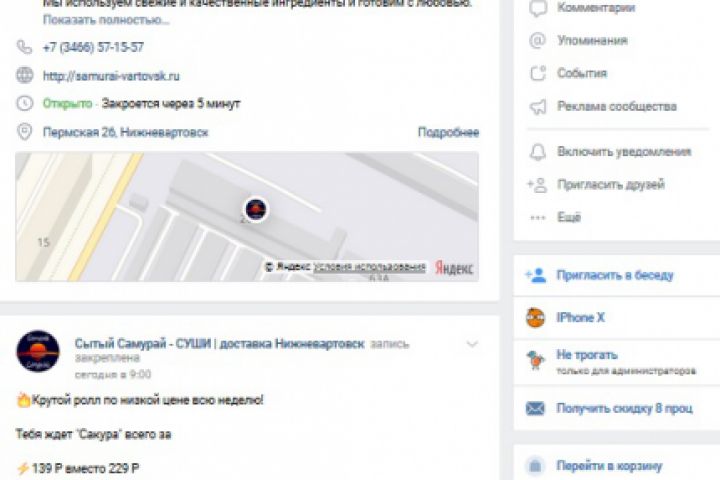This screenshot has width=720, height=480.
Task: Click the community avatar on pinned post
Action: 38,351
